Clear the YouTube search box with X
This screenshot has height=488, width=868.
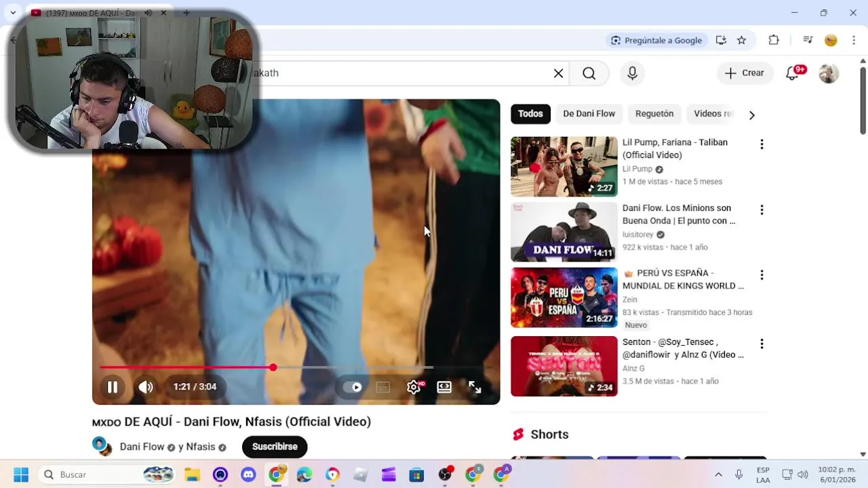click(558, 73)
